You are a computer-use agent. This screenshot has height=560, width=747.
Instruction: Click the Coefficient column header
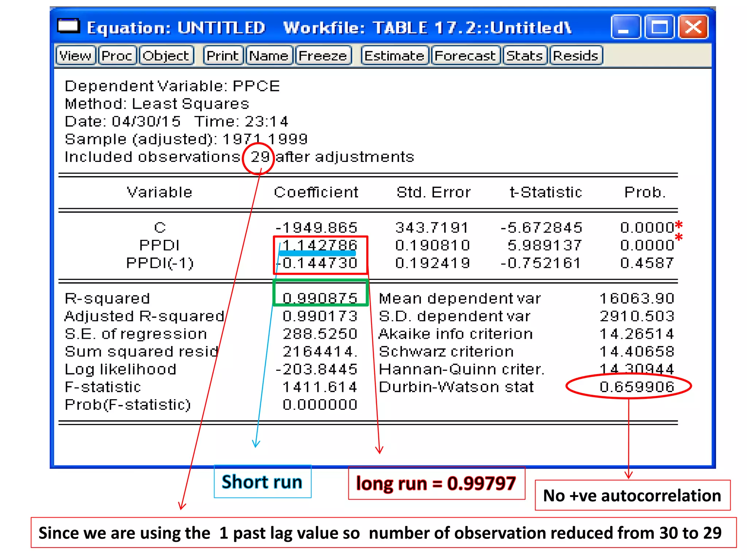[316, 192]
